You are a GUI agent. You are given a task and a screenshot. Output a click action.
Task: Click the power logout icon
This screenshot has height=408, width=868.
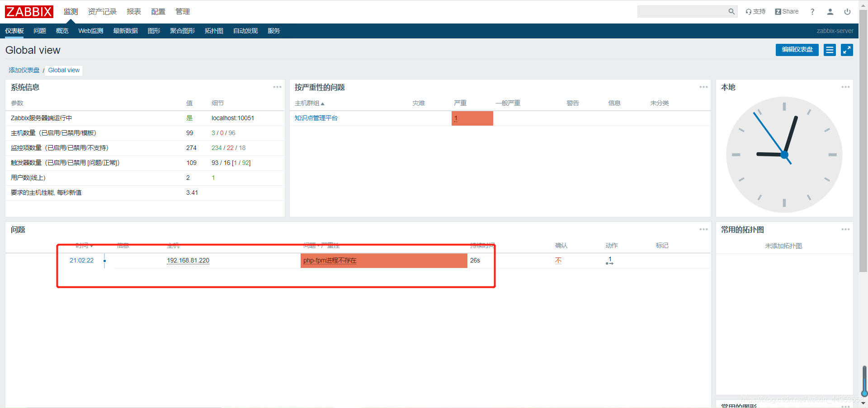[847, 12]
